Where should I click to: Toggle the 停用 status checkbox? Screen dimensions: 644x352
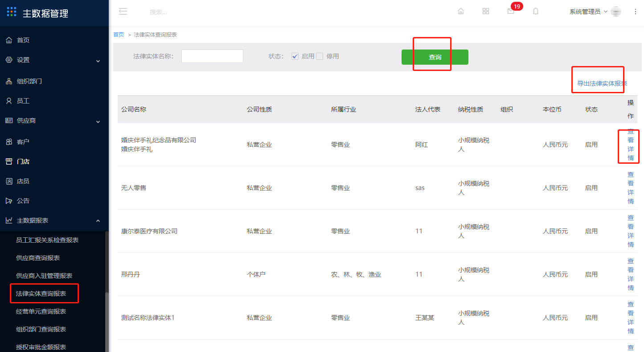coord(320,56)
